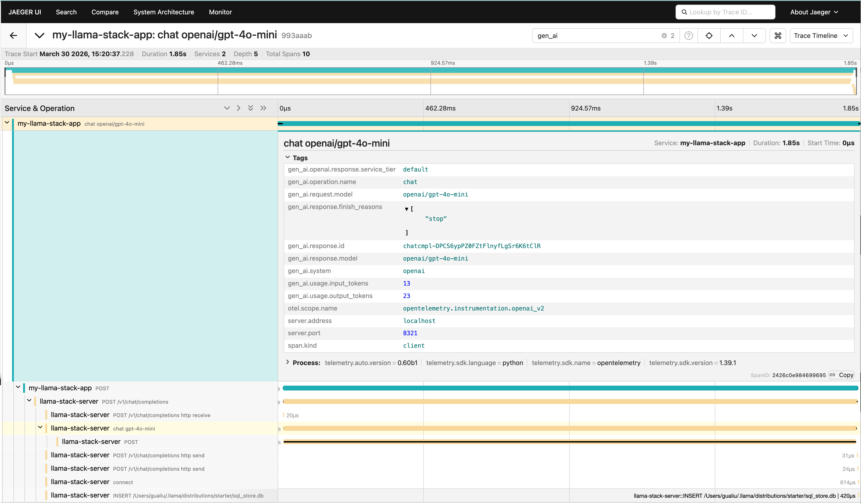Expand the Process section
The image size is (861, 504).
(288, 362)
